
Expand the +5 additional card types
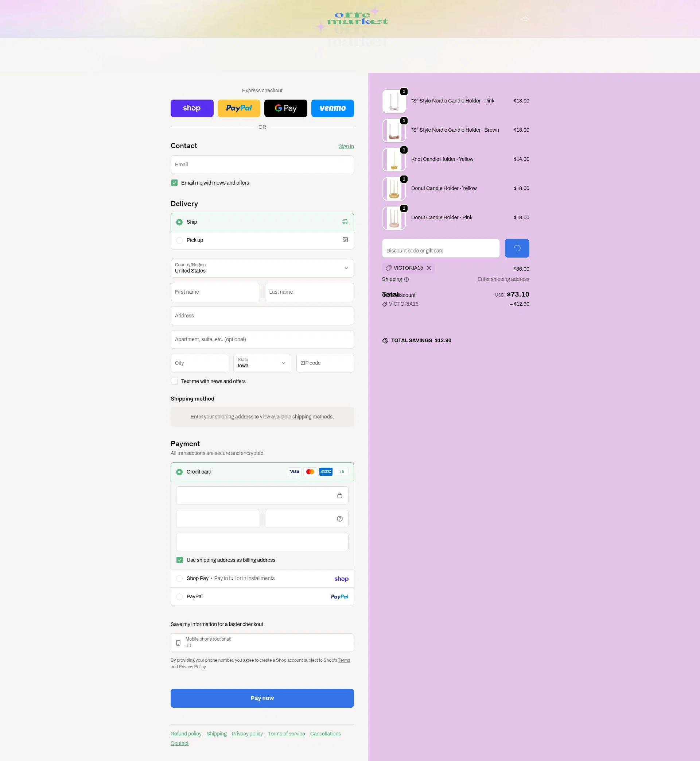[341, 471]
